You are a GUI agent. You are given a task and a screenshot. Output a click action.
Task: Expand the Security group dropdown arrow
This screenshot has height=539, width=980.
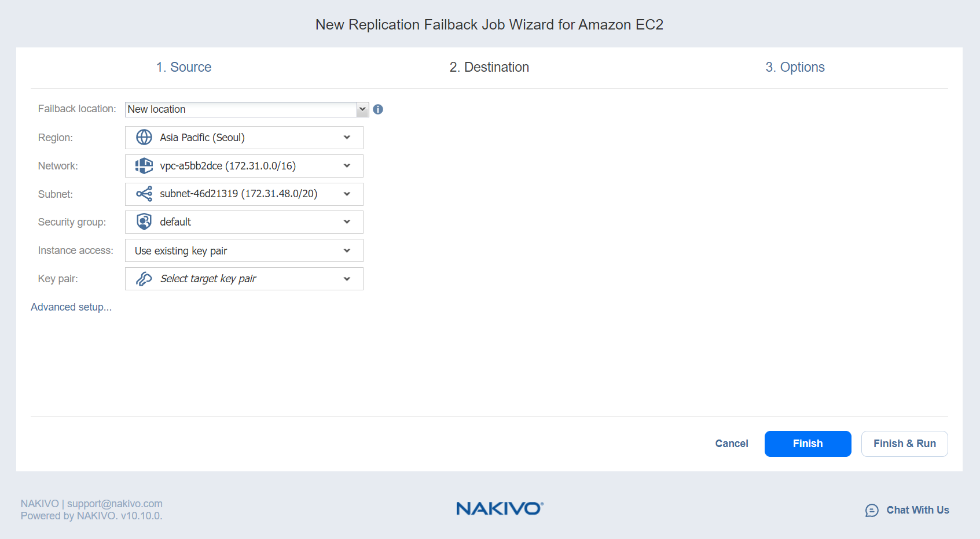(347, 222)
